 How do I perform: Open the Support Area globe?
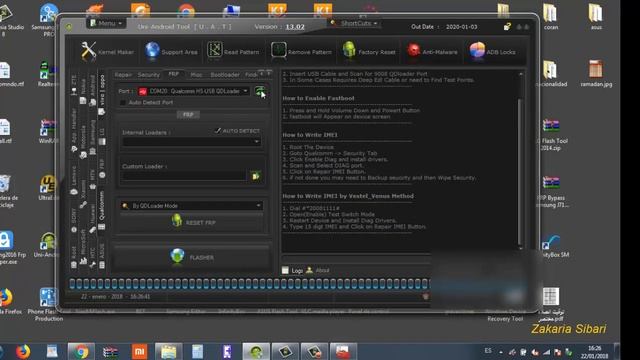171,51
